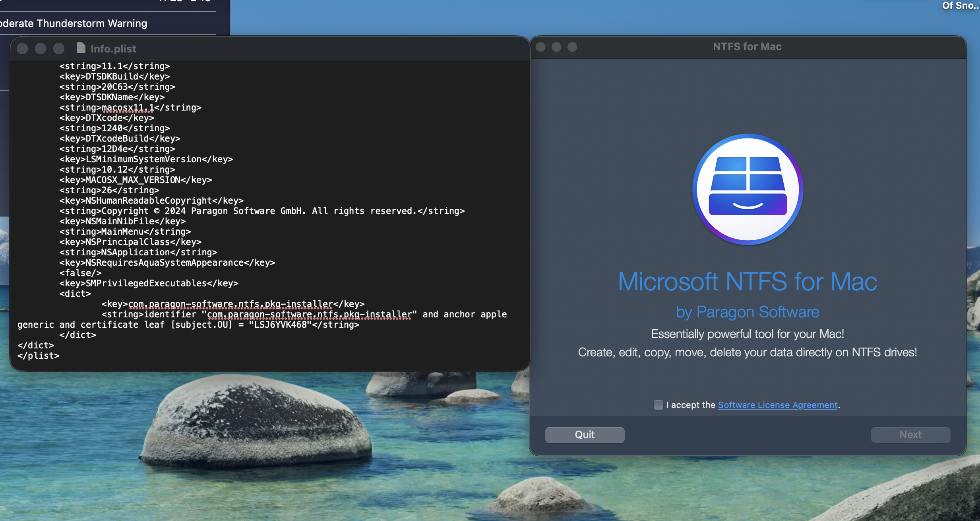Viewport: 980px width, 521px height.
Task: Click the DTXcode key line
Action: pyautogui.click(x=107, y=118)
